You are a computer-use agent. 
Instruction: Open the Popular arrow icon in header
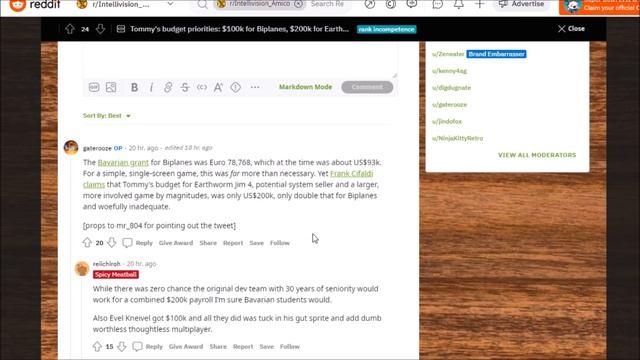coord(370,4)
